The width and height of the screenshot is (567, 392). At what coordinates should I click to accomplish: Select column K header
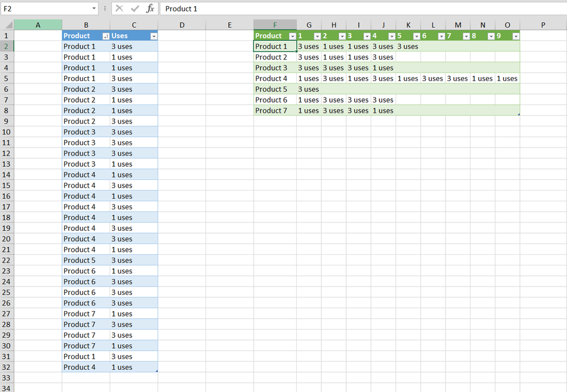pos(408,25)
